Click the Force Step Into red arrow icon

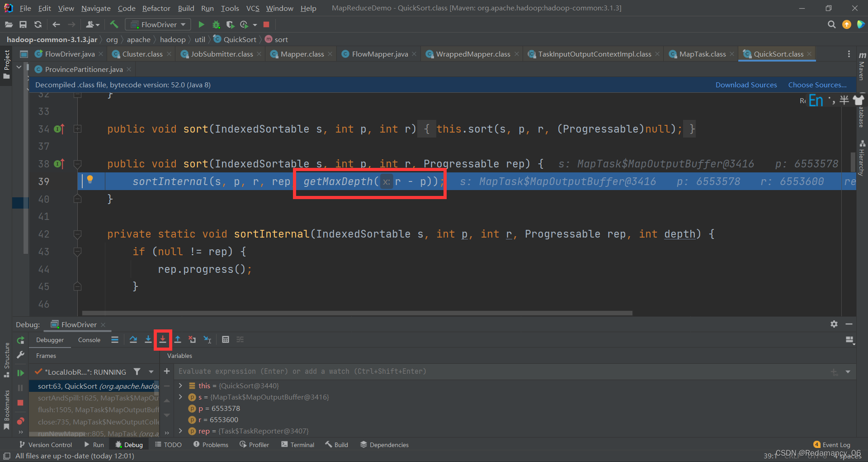click(163, 339)
